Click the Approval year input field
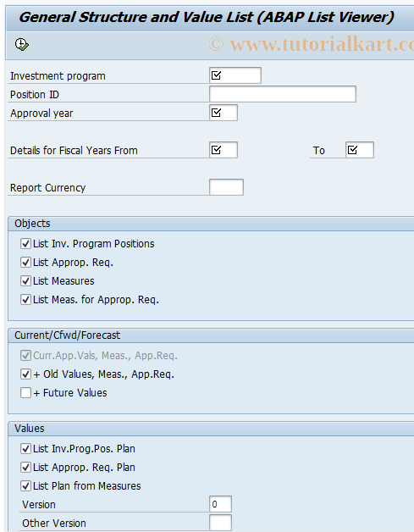 pos(224,113)
